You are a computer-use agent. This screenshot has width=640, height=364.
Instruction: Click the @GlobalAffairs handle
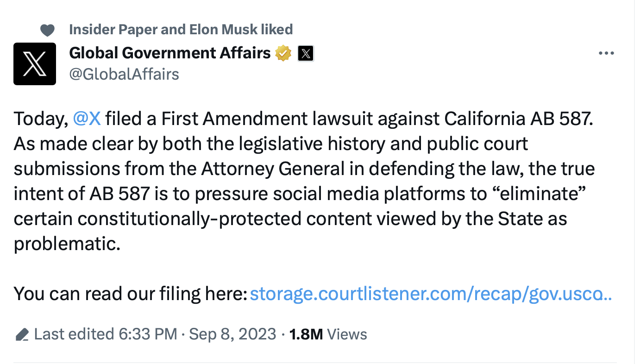124,74
